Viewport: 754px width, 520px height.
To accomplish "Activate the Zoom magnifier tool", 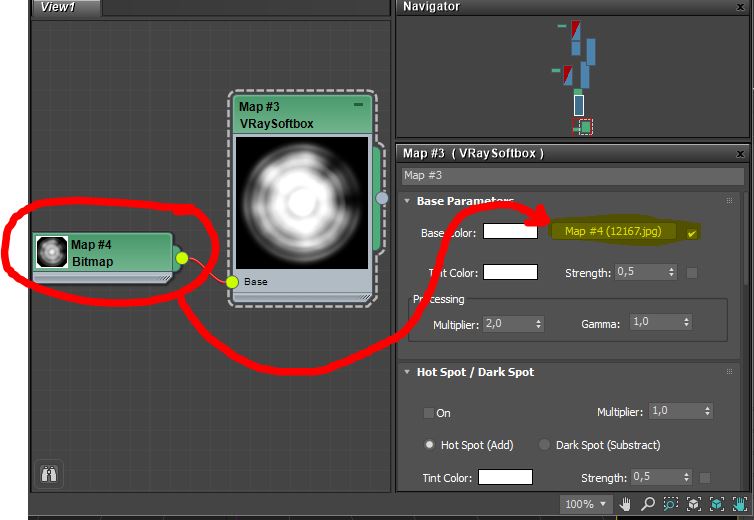I will [x=648, y=504].
